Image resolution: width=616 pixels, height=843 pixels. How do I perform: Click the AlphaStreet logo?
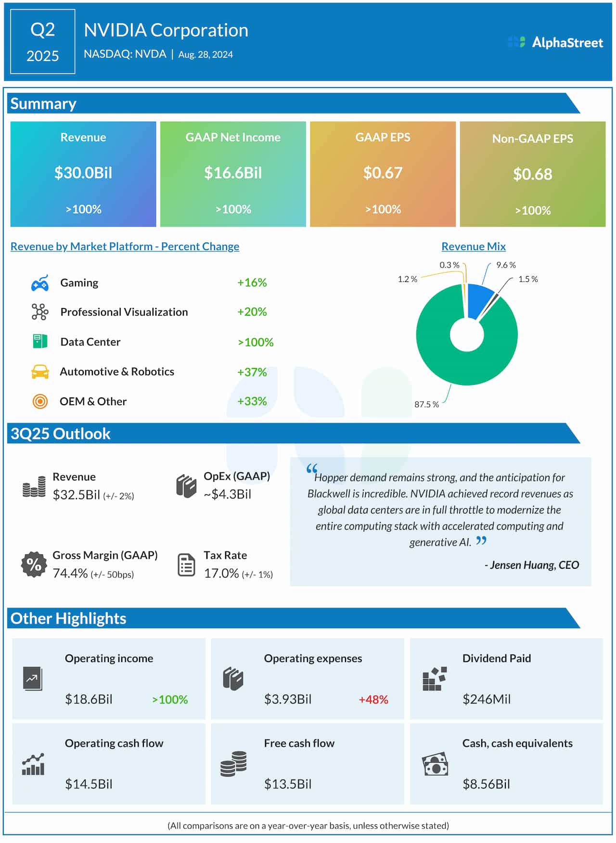coord(555,42)
